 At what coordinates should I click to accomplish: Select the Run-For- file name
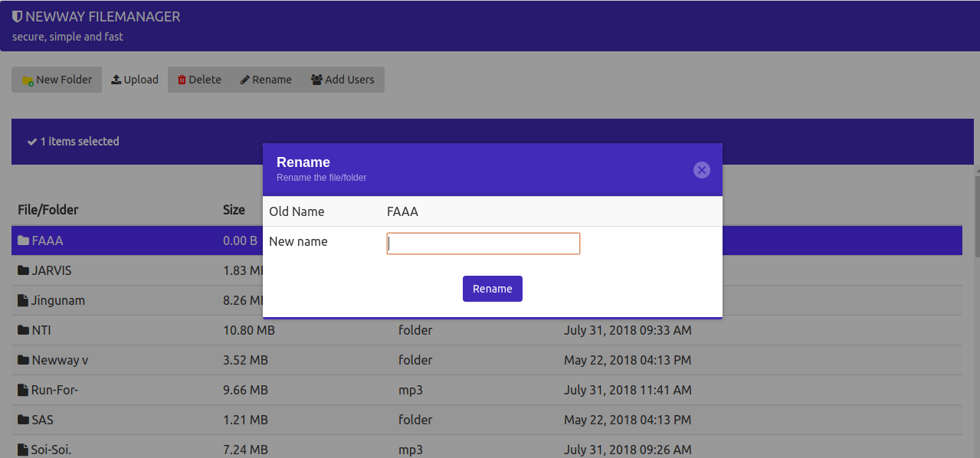pyautogui.click(x=55, y=390)
